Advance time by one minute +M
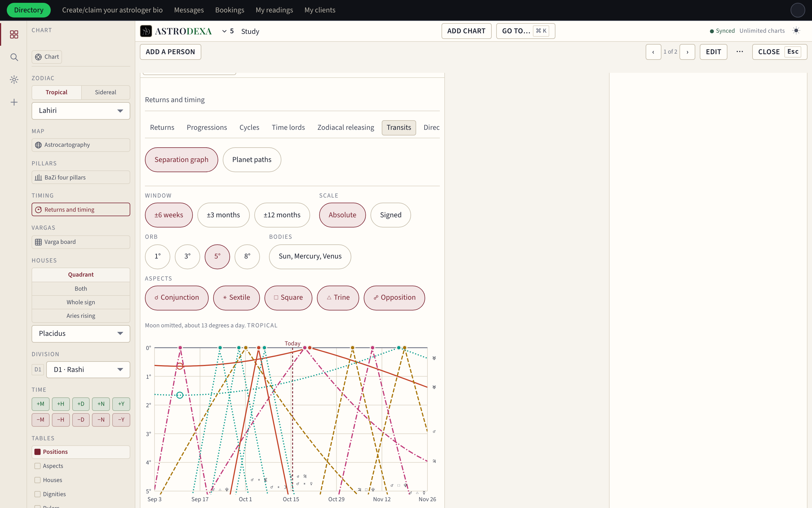Viewport: 812px width, 508px height. click(x=41, y=404)
